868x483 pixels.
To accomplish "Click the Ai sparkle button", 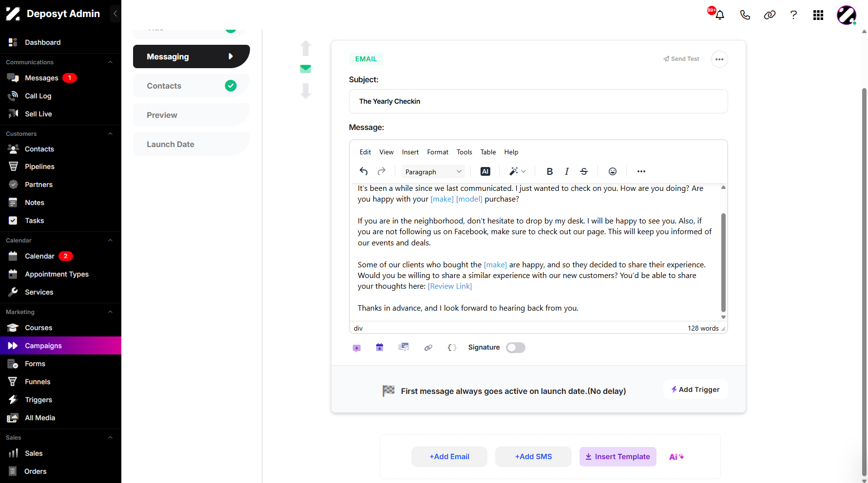I will [676, 457].
